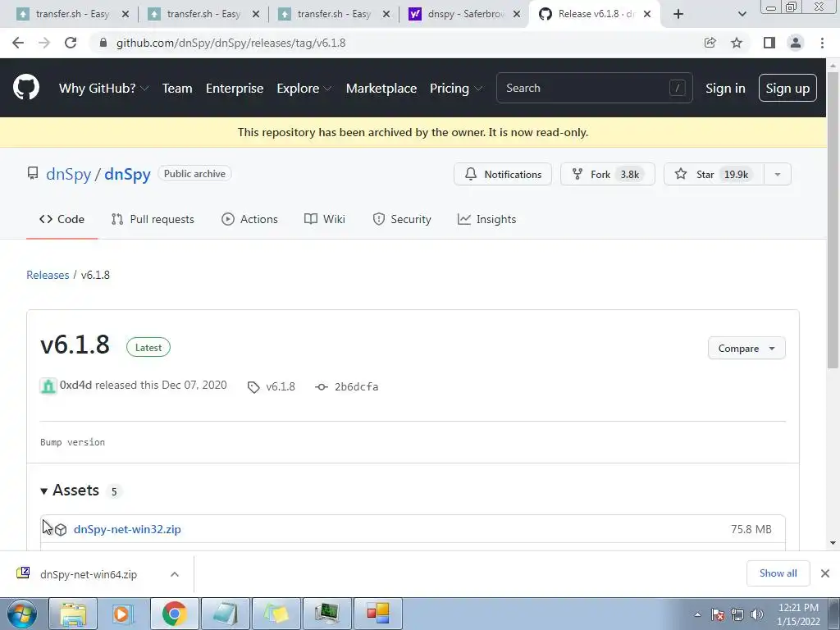This screenshot has height=630, width=840.
Task: Click the forward navigation arrow
Action: click(44, 43)
